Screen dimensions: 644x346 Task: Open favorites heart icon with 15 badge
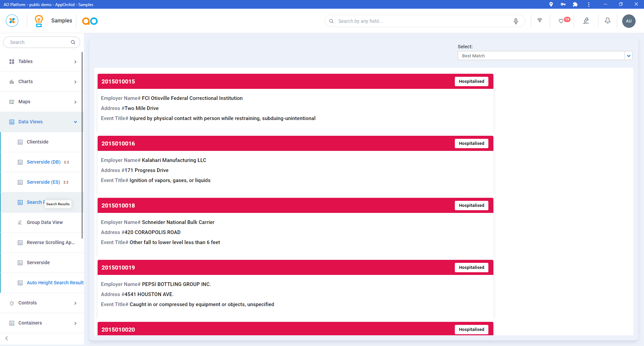[561, 21]
